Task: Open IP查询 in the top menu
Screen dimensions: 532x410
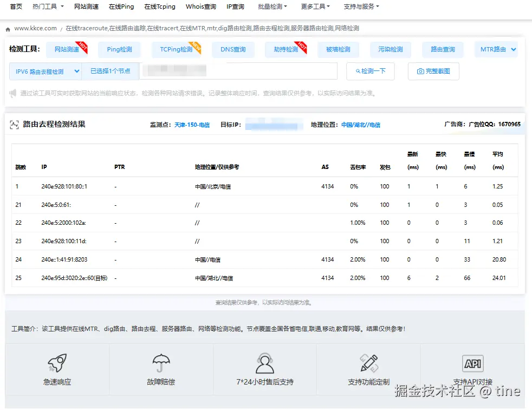Action: (235, 6)
